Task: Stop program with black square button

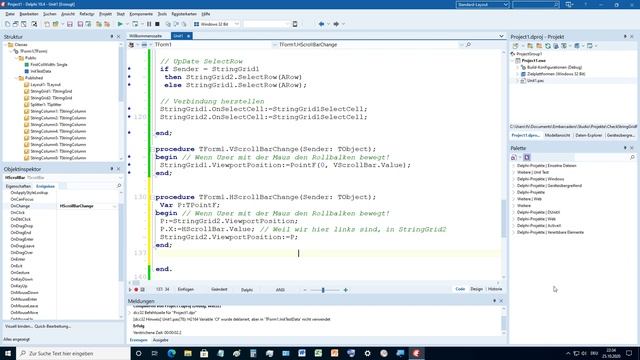Action: tap(157, 24)
